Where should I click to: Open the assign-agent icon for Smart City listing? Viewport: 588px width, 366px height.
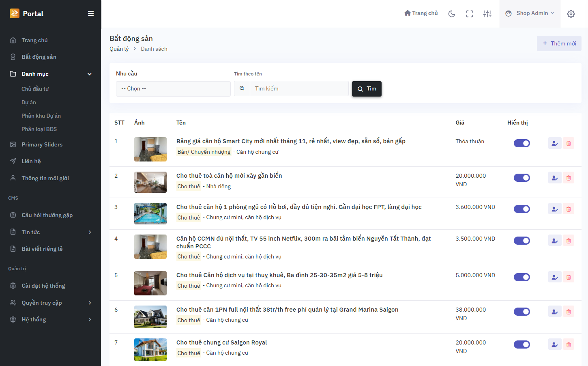tap(555, 143)
